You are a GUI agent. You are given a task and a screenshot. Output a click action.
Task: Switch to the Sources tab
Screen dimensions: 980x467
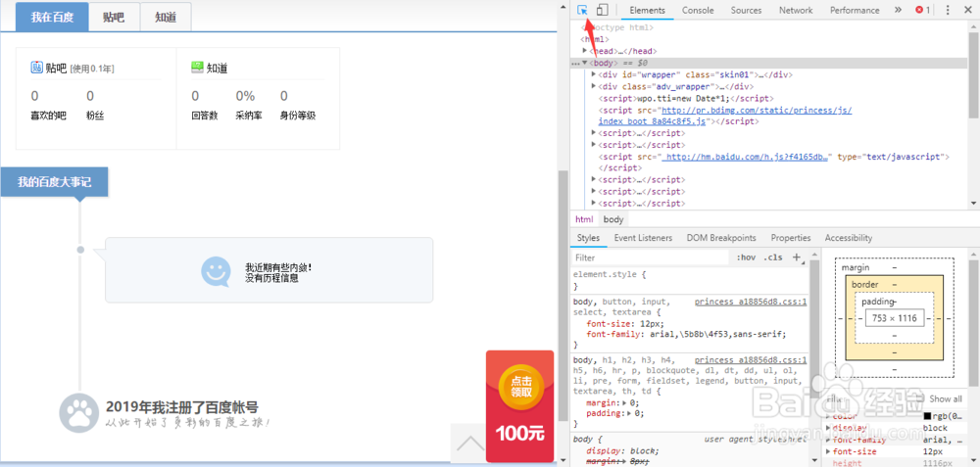(746, 10)
